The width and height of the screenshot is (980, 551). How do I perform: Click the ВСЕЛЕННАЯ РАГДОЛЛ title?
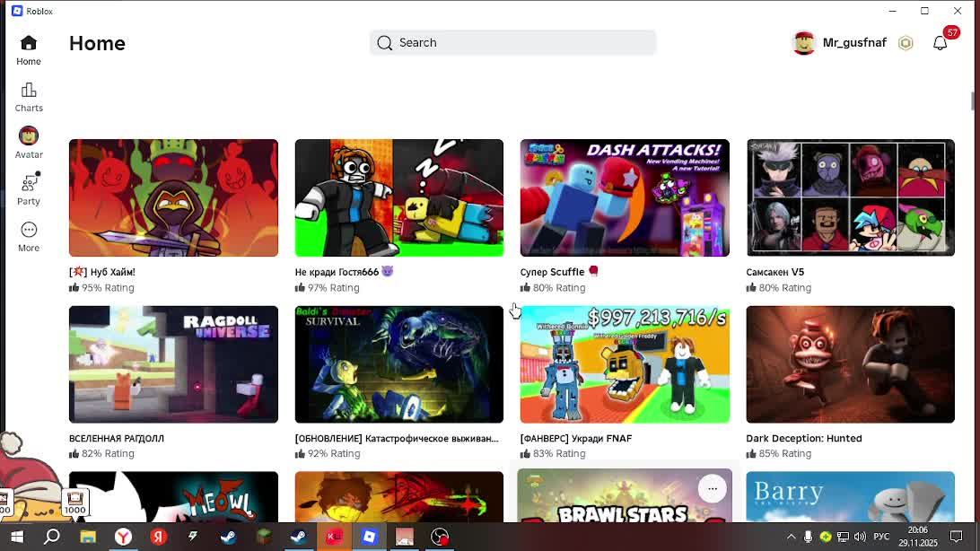[117, 439]
